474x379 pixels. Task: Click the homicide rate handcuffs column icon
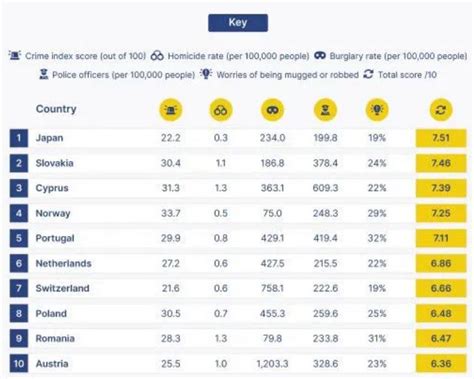point(221,110)
